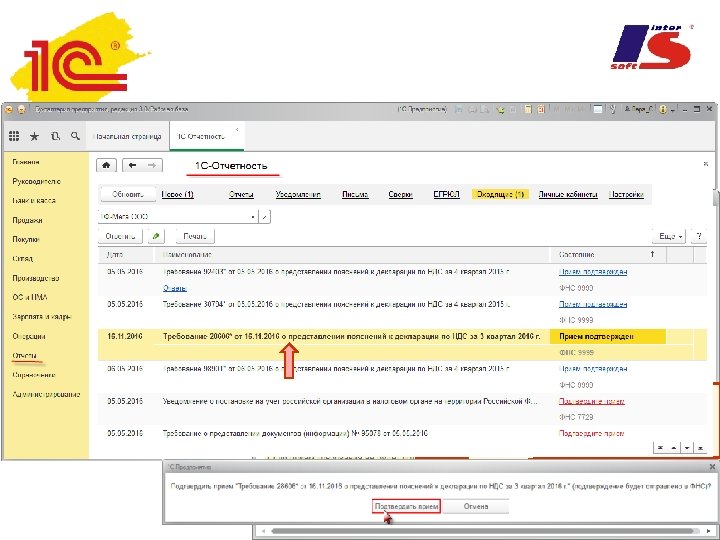The height and width of the screenshot is (540, 720).
Task: Open the Новое (1) link
Action: [x=178, y=195]
